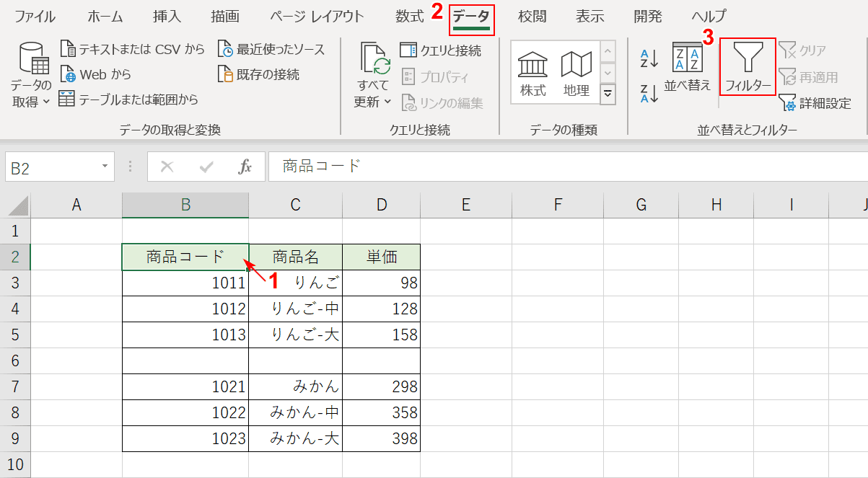Open 最近使ったソース (recent sources)

(x=271, y=49)
